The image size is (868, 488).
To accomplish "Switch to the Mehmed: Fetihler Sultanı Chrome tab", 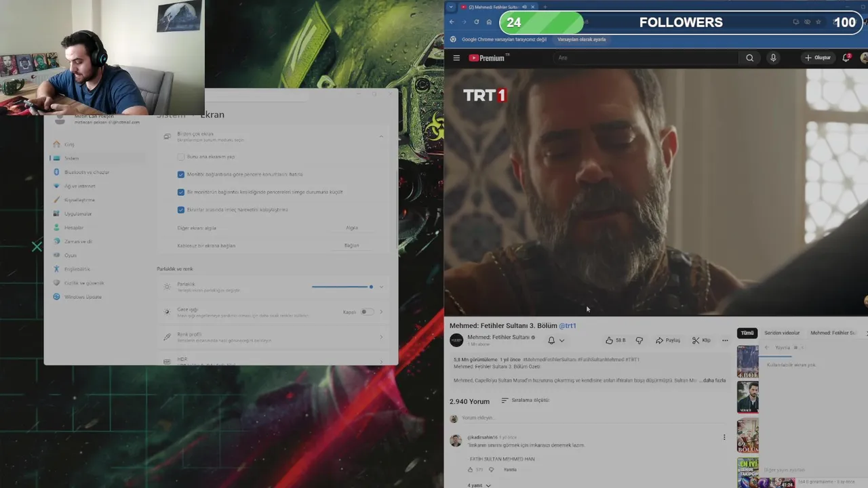I will tap(494, 7).
